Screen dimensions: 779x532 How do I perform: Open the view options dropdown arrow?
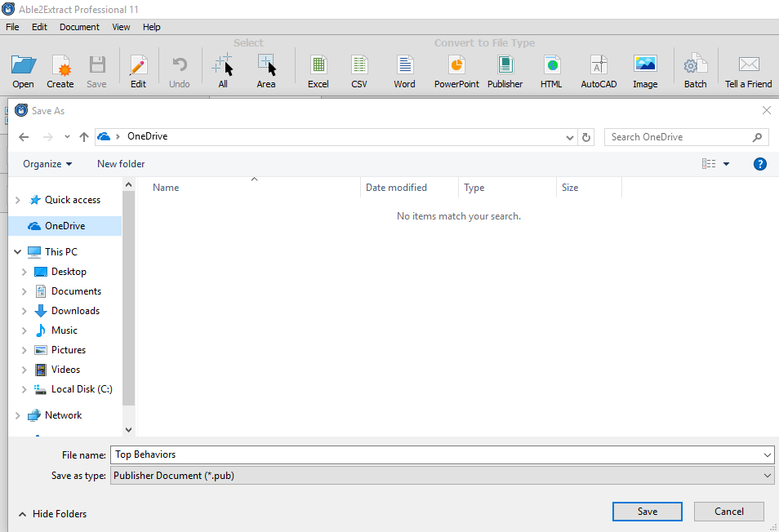tap(726, 164)
